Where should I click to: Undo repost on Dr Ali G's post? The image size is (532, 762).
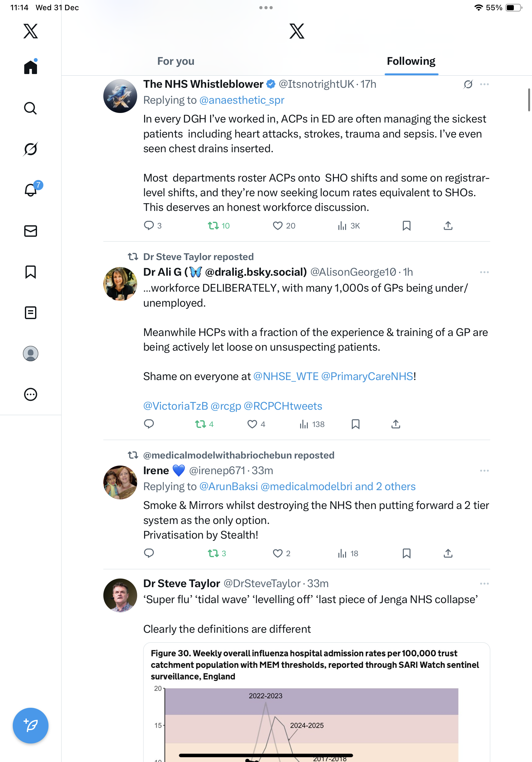(x=201, y=424)
